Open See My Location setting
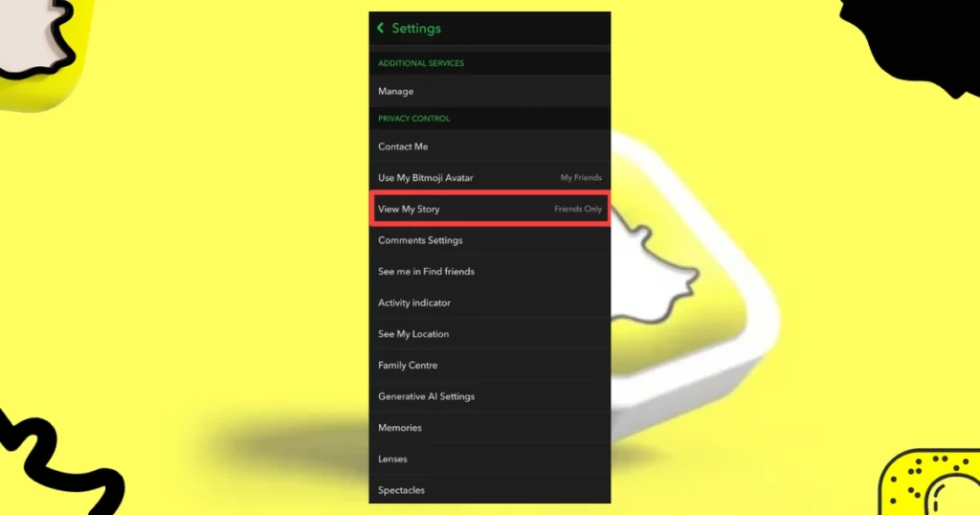The height and width of the screenshot is (515, 980). click(489, 334)
